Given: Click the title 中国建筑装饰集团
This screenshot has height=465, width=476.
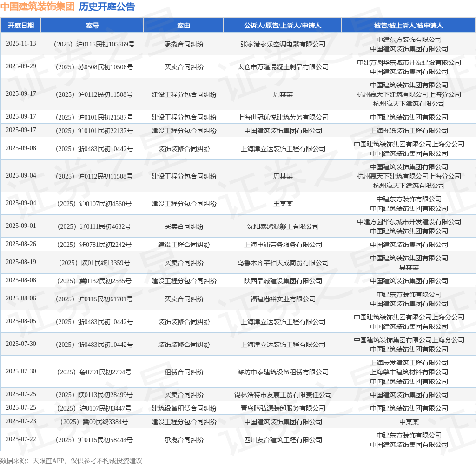Looking at the screenshot, I should click(x=37, y=7).
